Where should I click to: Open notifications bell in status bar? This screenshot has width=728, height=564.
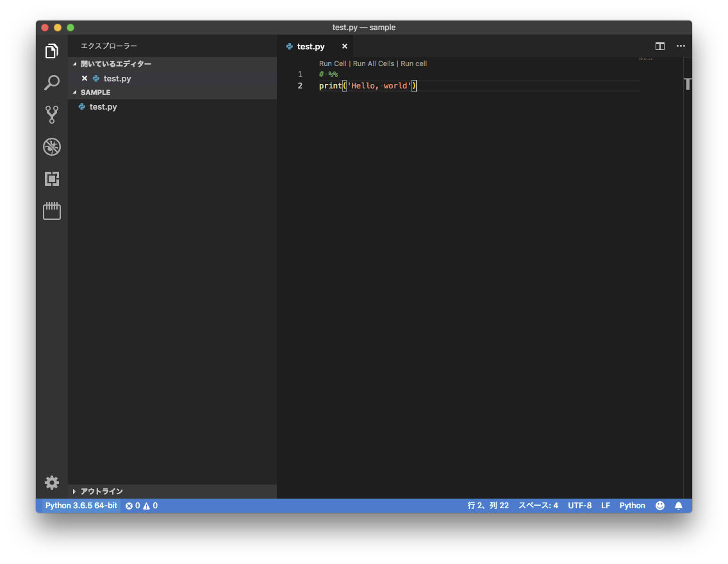[678, 506]
